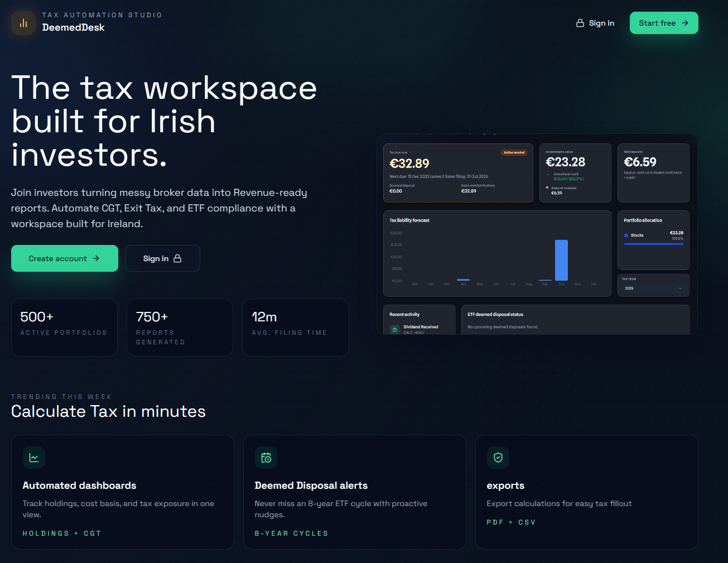Viewport: 728px width, 563px height.
Task: Click the DeemedDesk bar-chart logo icon
Action: point(23,22)
